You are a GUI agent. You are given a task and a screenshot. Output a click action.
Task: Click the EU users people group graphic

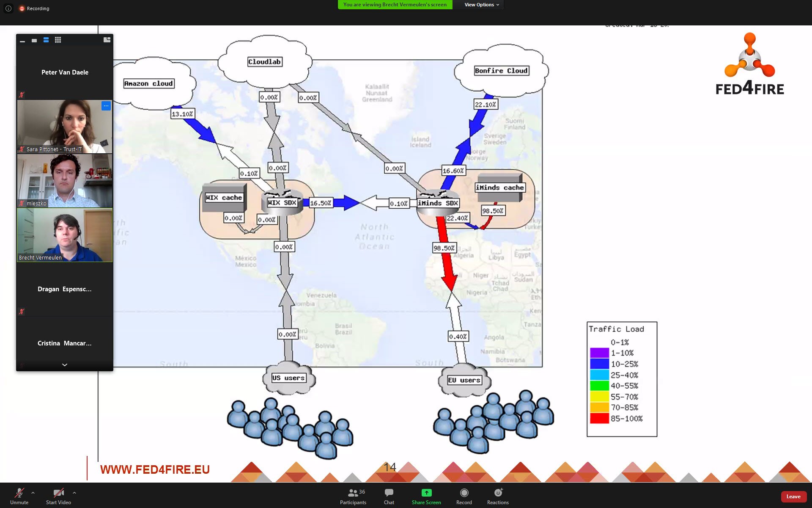(x=494, y=421)
